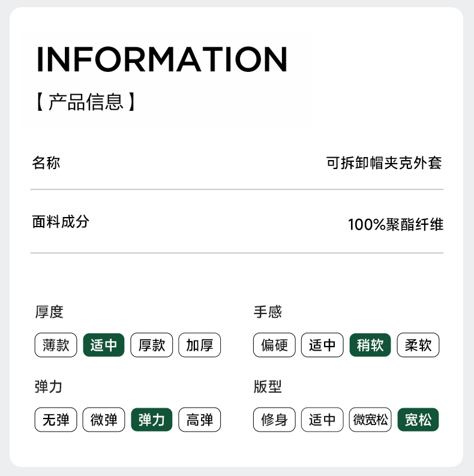The width and height of the screenshot is (474, 476).
Task: Select 偏硬 hand-feel option
Action: coord(274,345)
